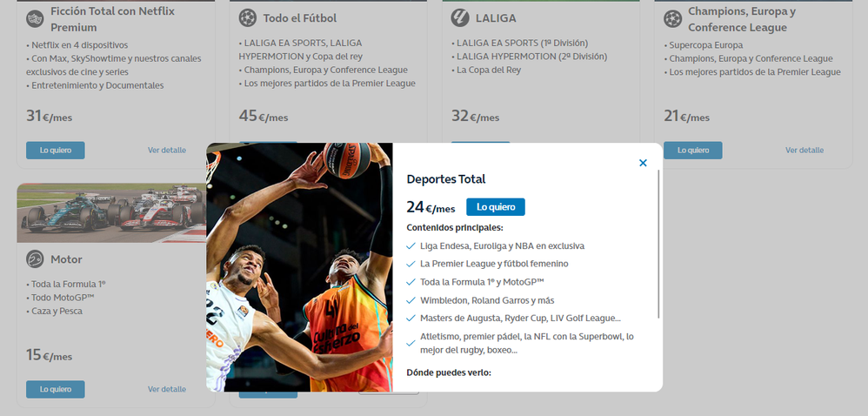
Task: Click the checkmark beside Wimbledon, Roland Garros
Action: (x=411, y=300)
